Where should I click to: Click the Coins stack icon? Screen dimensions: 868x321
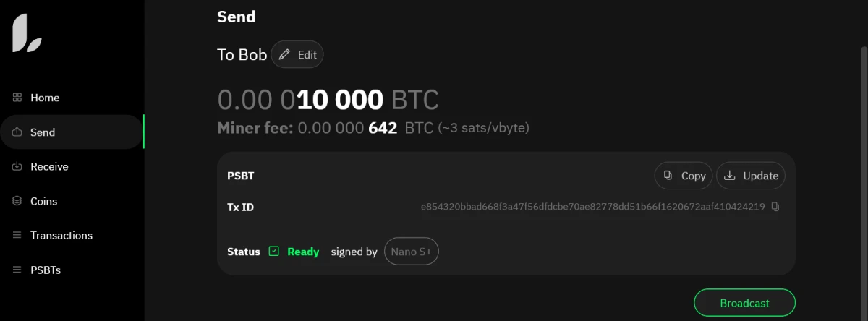pos(17,201)
